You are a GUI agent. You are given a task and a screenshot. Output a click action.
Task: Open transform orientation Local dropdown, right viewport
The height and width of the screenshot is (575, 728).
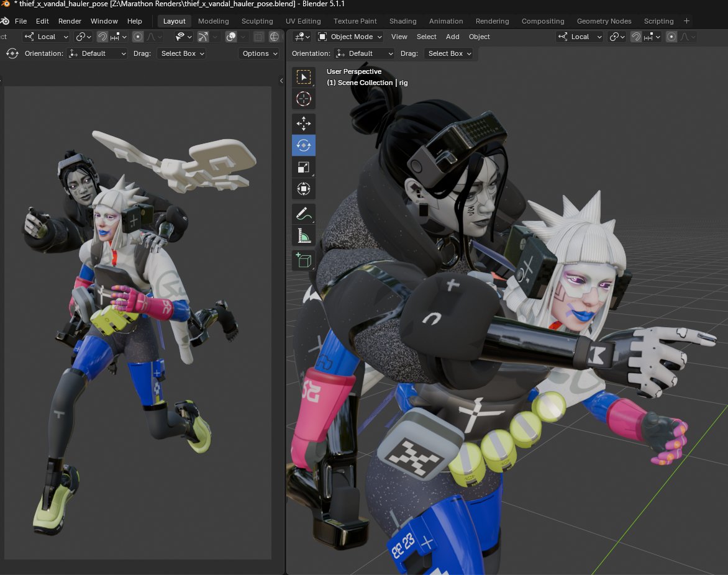(x=580, y=37)
